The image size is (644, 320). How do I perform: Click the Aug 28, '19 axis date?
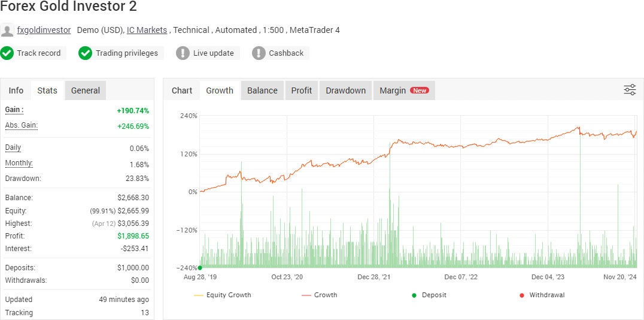200,277
